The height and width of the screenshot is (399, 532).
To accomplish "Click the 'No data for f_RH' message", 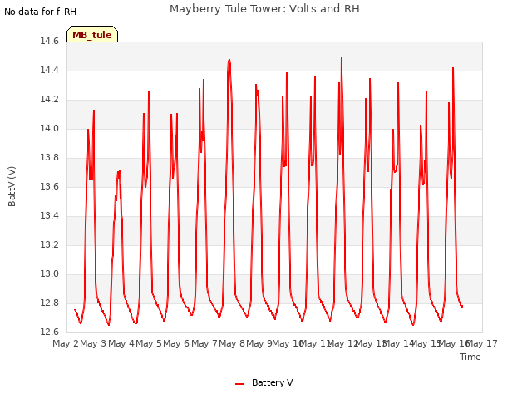I will pos(41,12).
